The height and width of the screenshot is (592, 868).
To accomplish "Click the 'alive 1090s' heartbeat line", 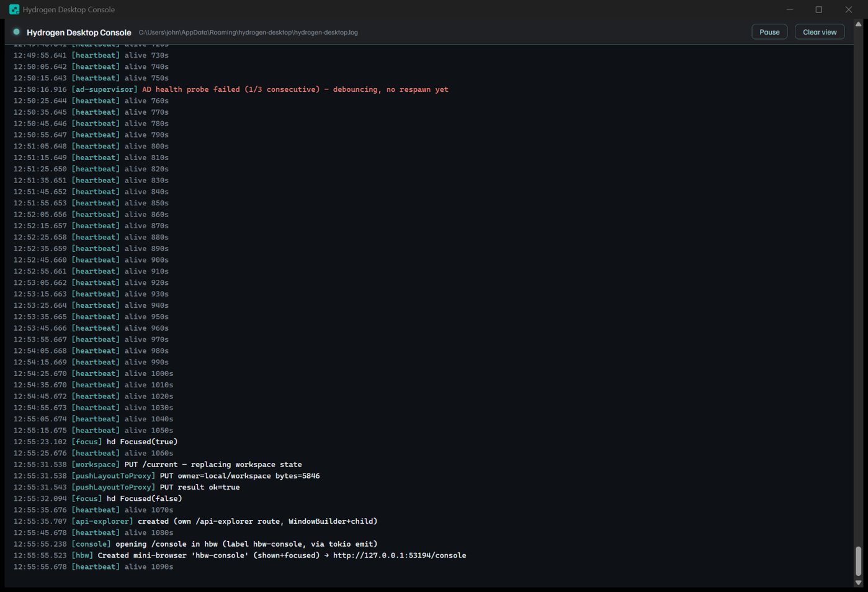I will click(93, 567).
